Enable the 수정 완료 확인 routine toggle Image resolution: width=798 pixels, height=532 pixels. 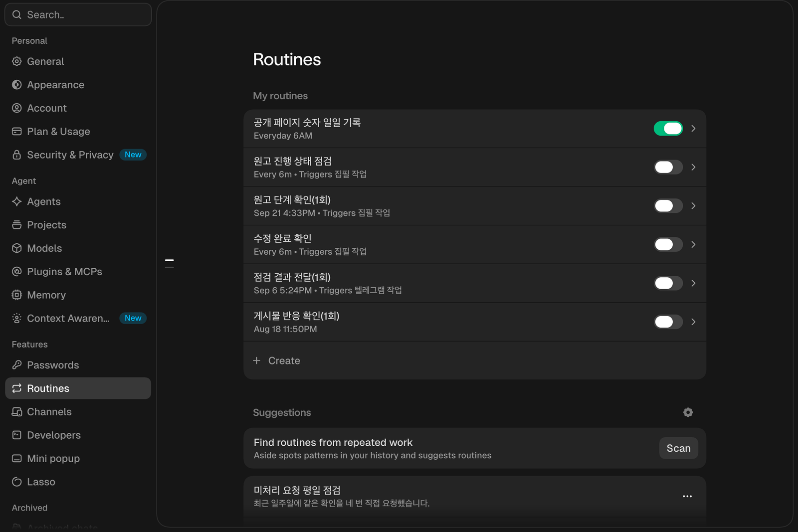668,244
